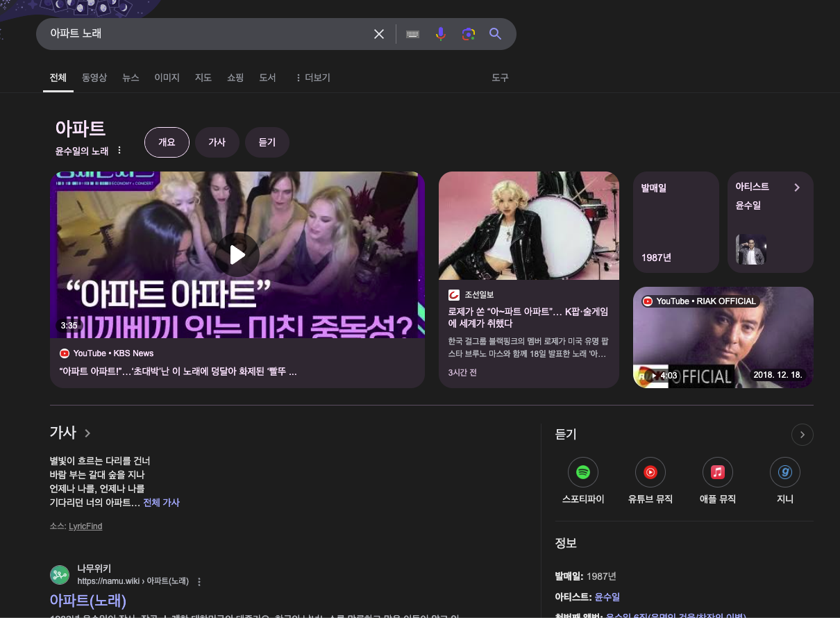Open the RIAK OFFICIAL YouTube video thumbnail
840x618 pixels.
(x=723, y=337)
